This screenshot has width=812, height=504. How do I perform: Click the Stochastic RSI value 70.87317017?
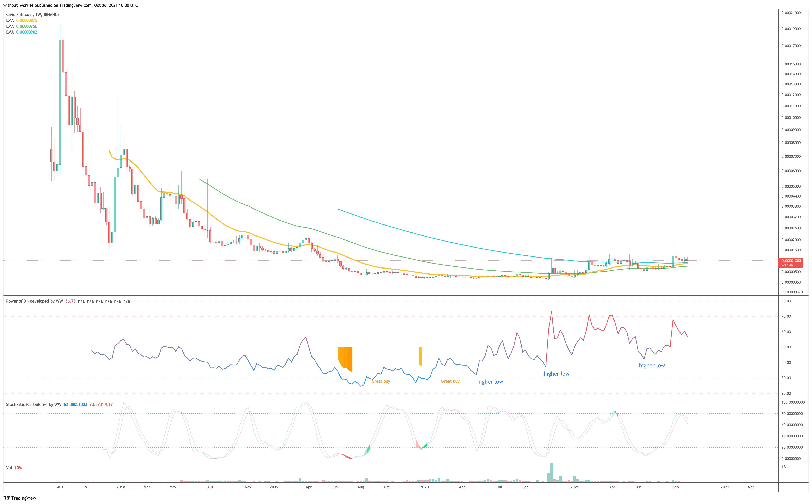pyautogui.click(x=101, y=404)
